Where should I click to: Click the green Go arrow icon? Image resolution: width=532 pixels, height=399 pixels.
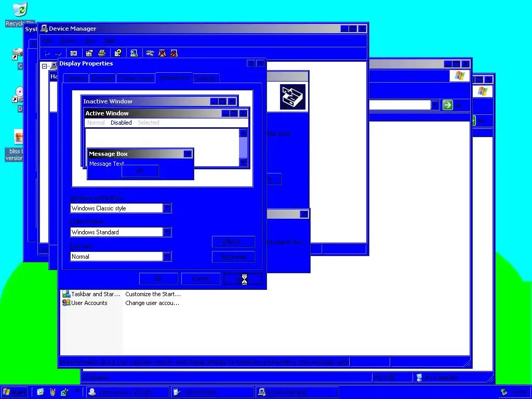click(447, 105)
